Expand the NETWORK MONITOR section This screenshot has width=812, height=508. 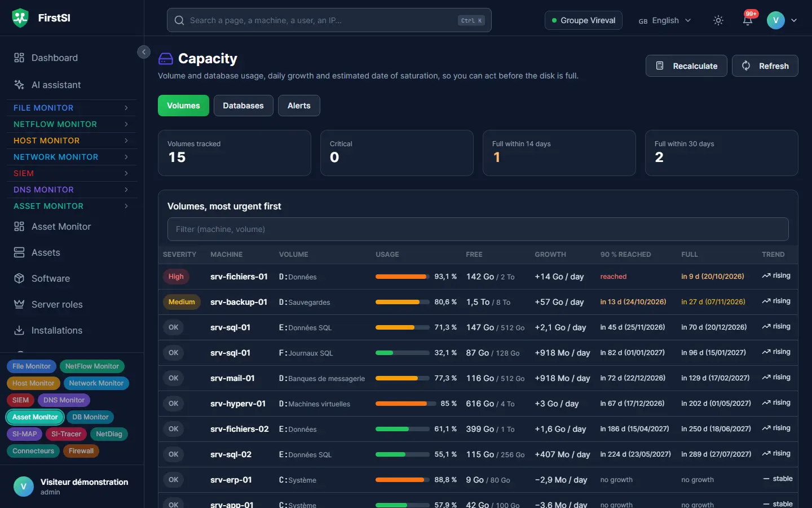[x=72, y=157]
